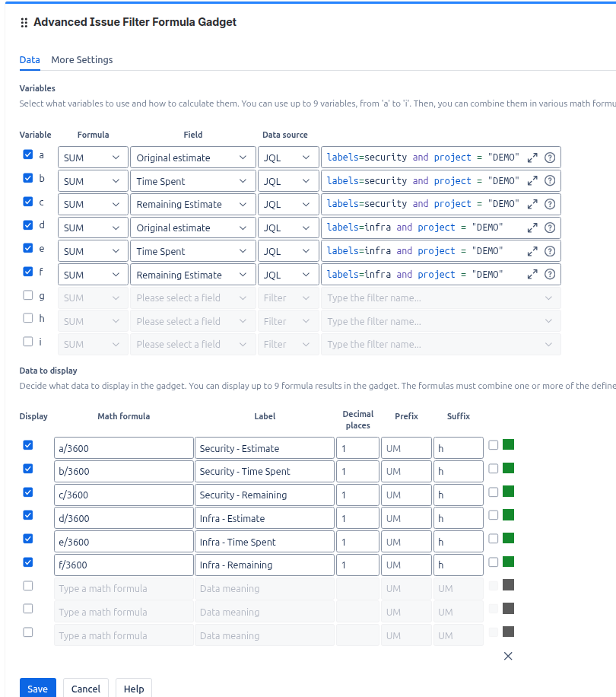Viewport: 616px width, 697px height.
Task: Check the small box beside Infra - Remaining color
Action: coord(494,562)
